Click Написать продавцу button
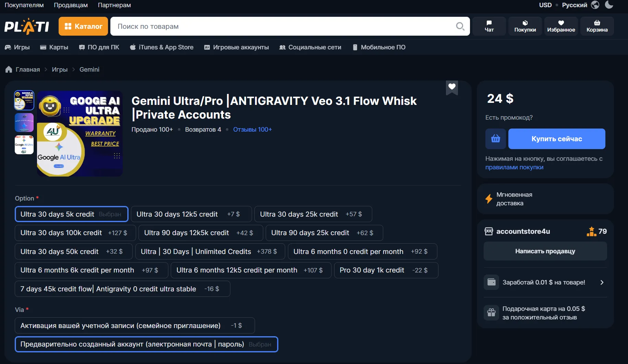The width and height of the screenshot is (628, 364). tap(545, 251)
